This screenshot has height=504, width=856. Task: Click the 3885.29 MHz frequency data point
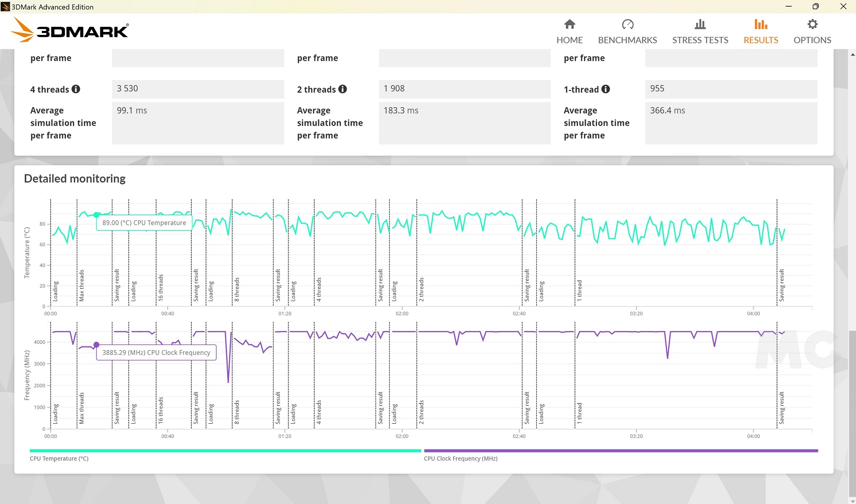pyautogui.click(x=96, y=345)
